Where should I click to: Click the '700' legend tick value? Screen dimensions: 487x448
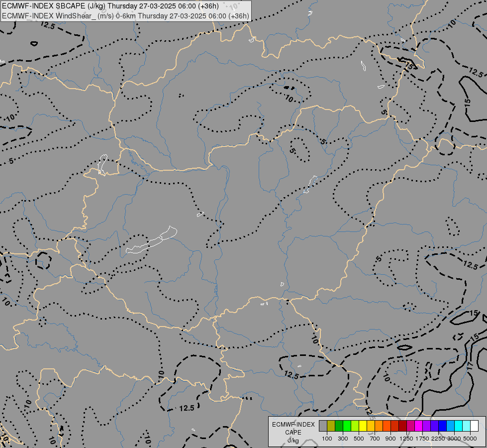click(x=375, y=439)
